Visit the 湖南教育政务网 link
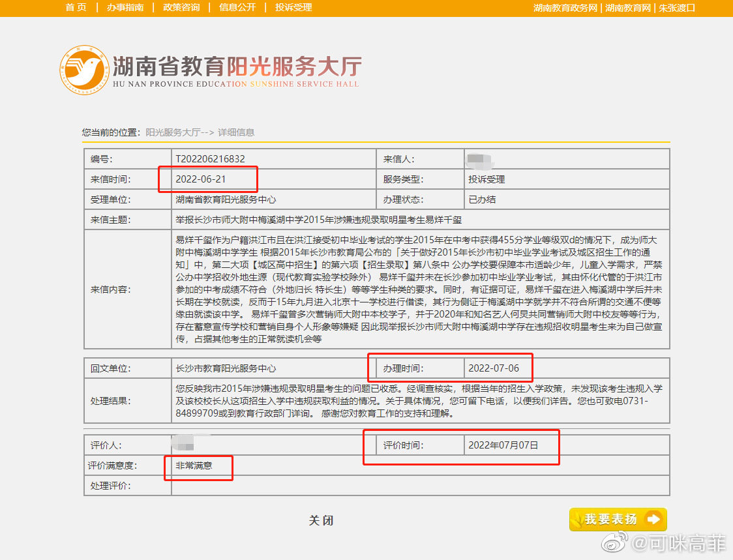This screenshot has height=560, width=733. tap(565, 8)
